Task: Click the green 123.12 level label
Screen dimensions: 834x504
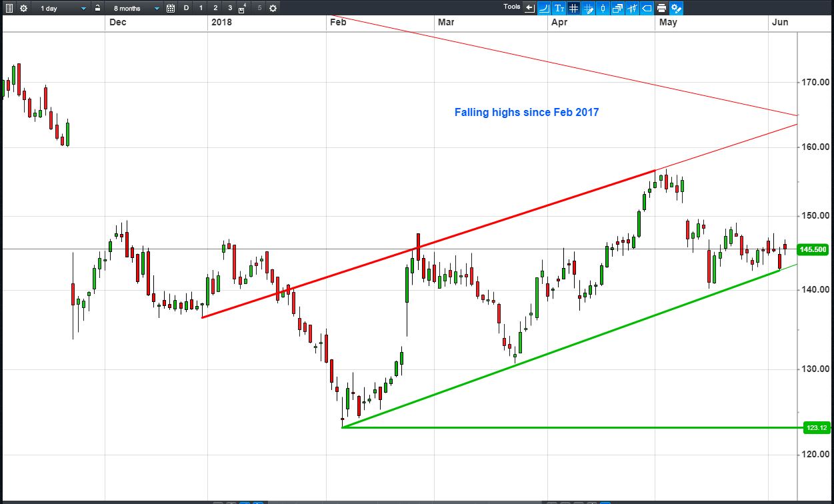Action: click(x=817, y=427)
